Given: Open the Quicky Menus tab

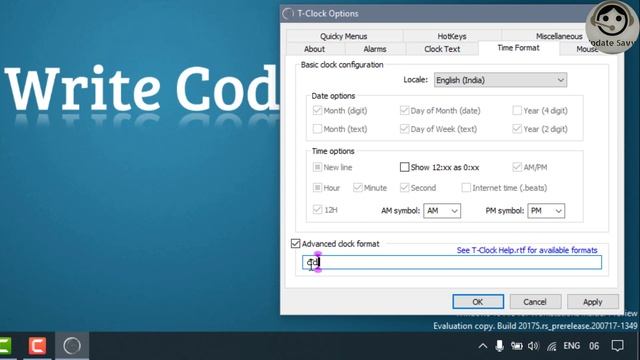Looking at the screenshot, I should (344, 36).
